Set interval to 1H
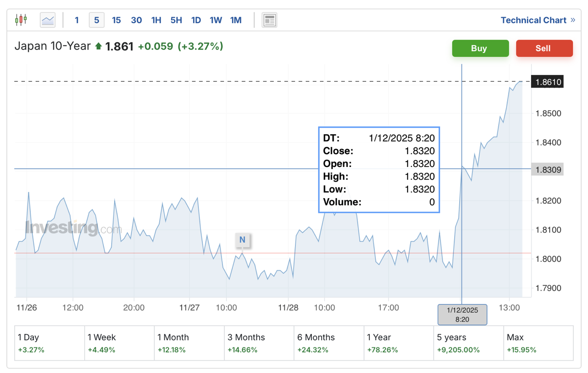Screen dimensions: 588x373 [x=156, y=20]
